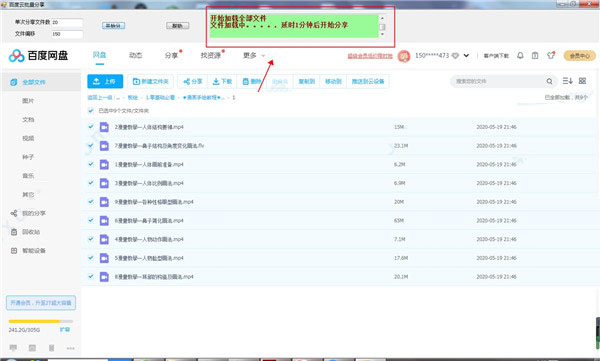
Task: Click the Upload (上传) button
Action: click(105, 81)
